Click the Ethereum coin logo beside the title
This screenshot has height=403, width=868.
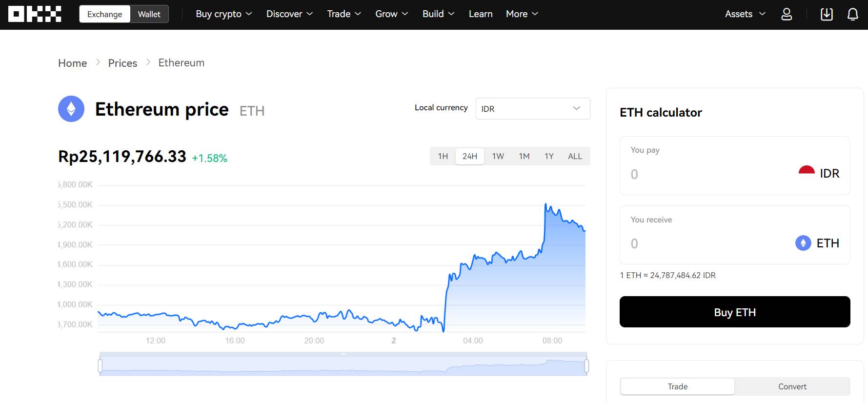[x=71, y=109]
